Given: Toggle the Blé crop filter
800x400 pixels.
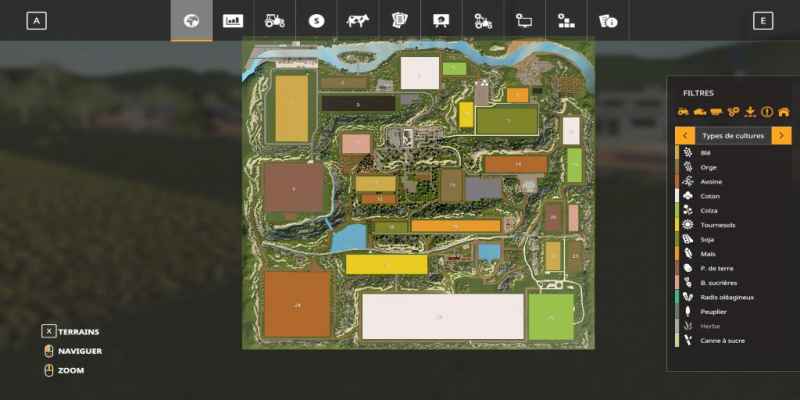Looking at the screenshot, I should pos(733,153).
